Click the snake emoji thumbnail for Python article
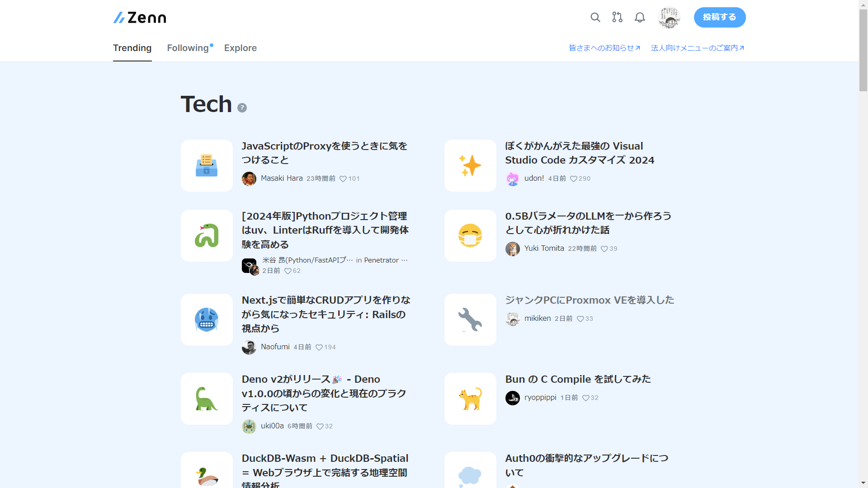Viewport: 868px width, 488px height. pos(207,235)
